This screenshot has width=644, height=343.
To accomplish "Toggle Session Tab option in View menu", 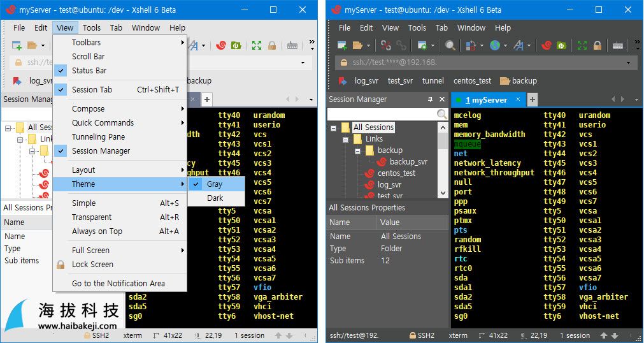I will tap(92, 90).
